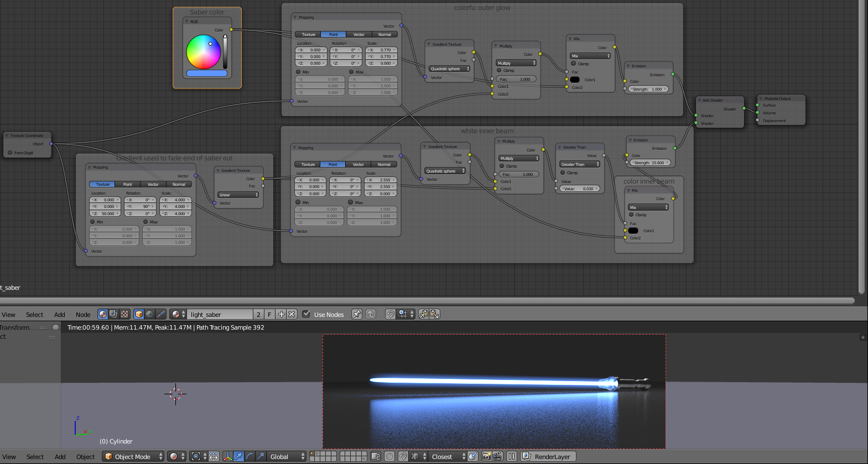868x464 pixels.
Task: Open the Node menu
Action: pyautogui.click(x=83, y=315)
